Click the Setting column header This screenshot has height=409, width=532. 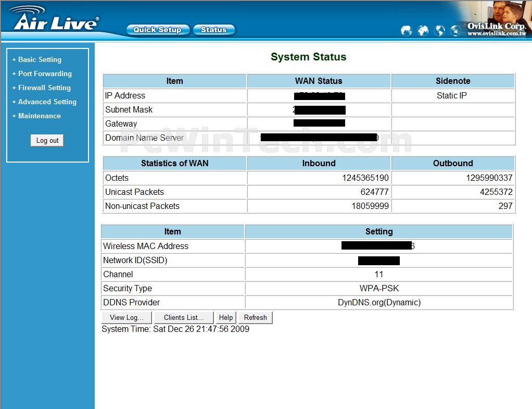379,232
